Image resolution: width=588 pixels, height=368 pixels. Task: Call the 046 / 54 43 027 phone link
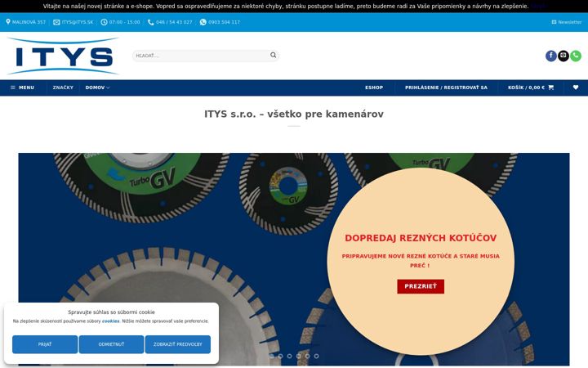[170, 22]
